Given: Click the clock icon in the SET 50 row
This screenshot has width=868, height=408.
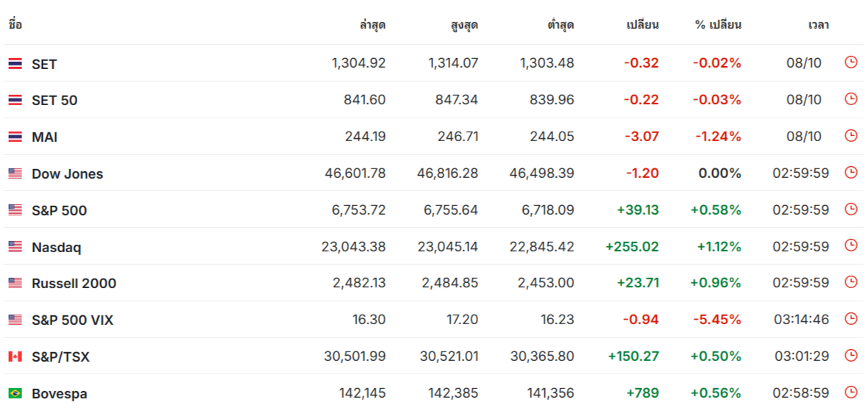Looking at the screenshot, I should (x=851, y=99).
